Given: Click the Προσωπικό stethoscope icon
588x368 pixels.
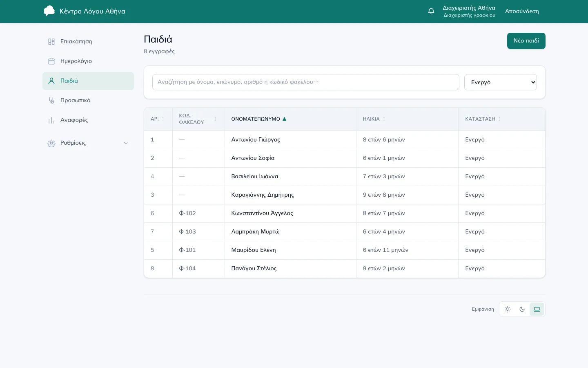Looking at the screenshot, I should (51, 101).
